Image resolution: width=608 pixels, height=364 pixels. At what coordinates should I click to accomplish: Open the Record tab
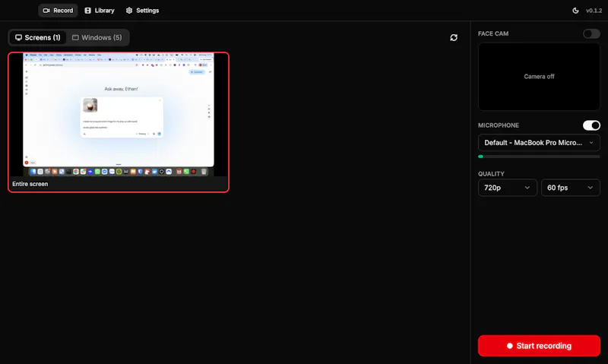click(58, 11)
